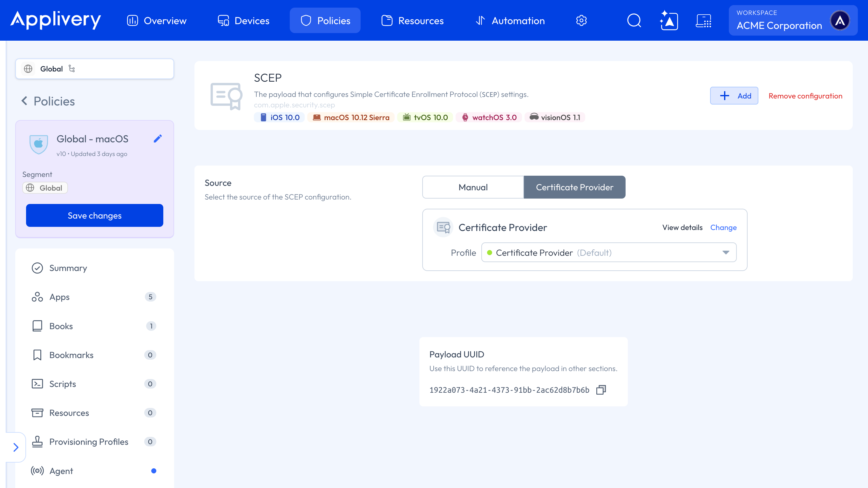
Task: Click the Global - macOS shield icon
Action: coord(39,144)
